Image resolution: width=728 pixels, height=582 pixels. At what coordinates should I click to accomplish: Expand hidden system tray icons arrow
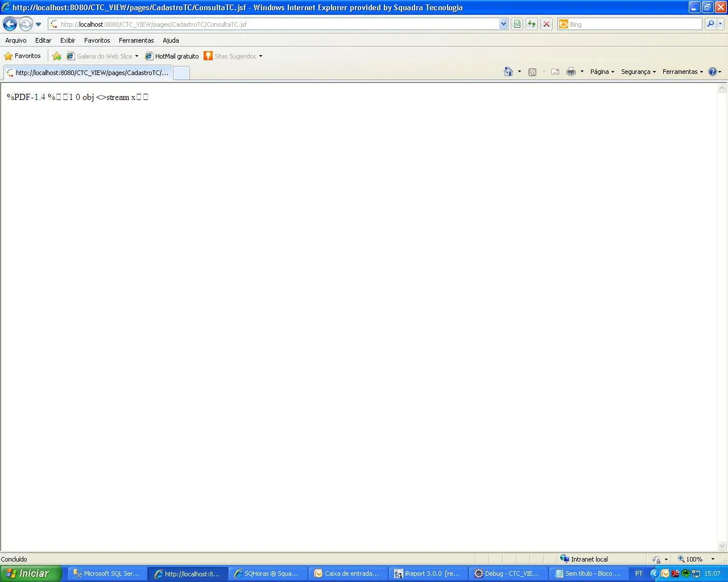(655, 573)
